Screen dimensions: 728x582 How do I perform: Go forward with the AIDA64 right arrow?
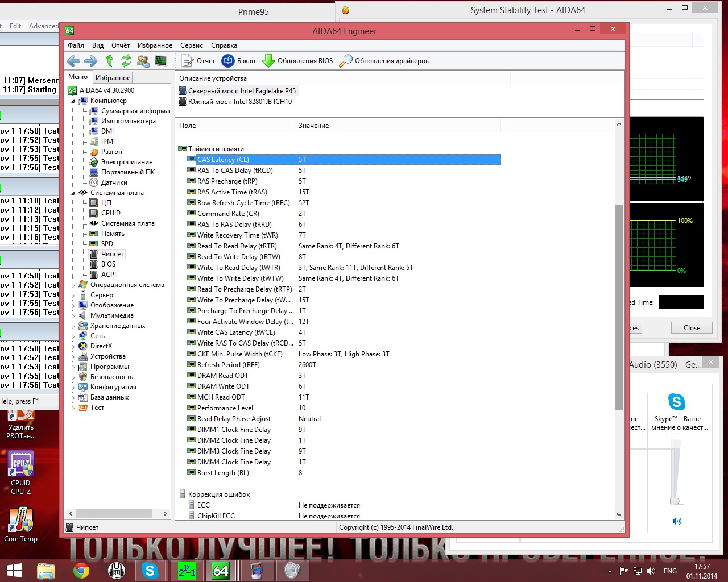91,61
